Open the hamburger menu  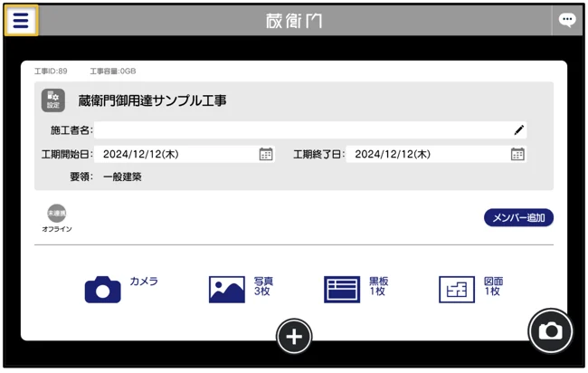21,20
